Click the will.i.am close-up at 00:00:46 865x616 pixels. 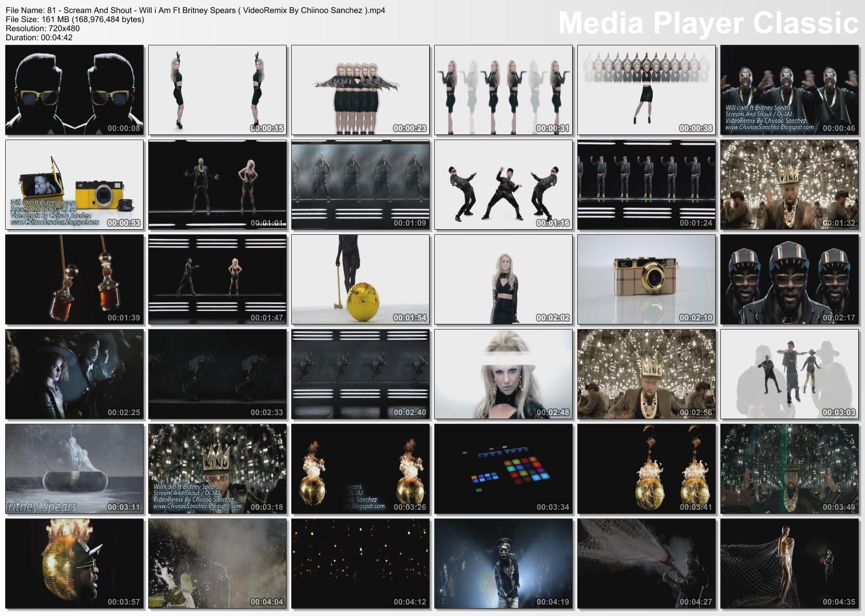point(788,88)
